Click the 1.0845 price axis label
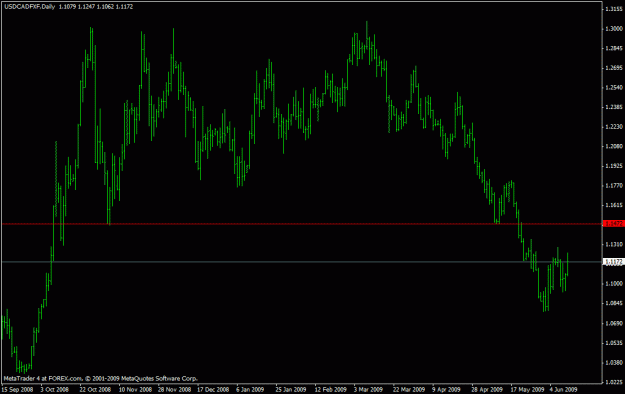This screenshot has width=625, height=394. pyautogui.click(x=615, y=303)
